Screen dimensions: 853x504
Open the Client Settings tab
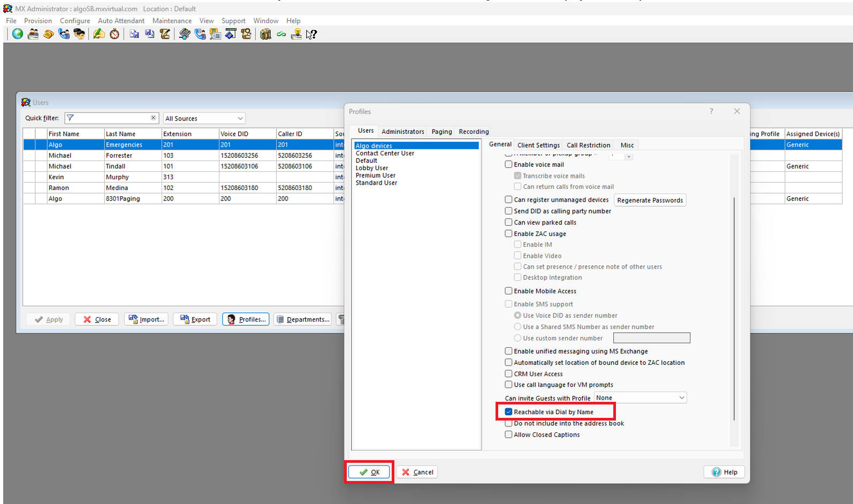(x=538, y=145)
